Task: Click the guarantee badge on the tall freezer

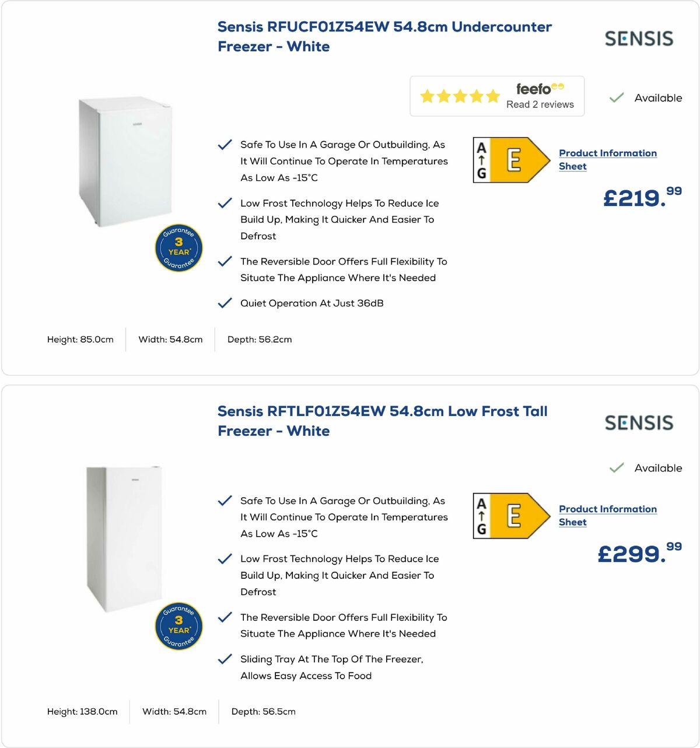Action: [x=178, y=625]
